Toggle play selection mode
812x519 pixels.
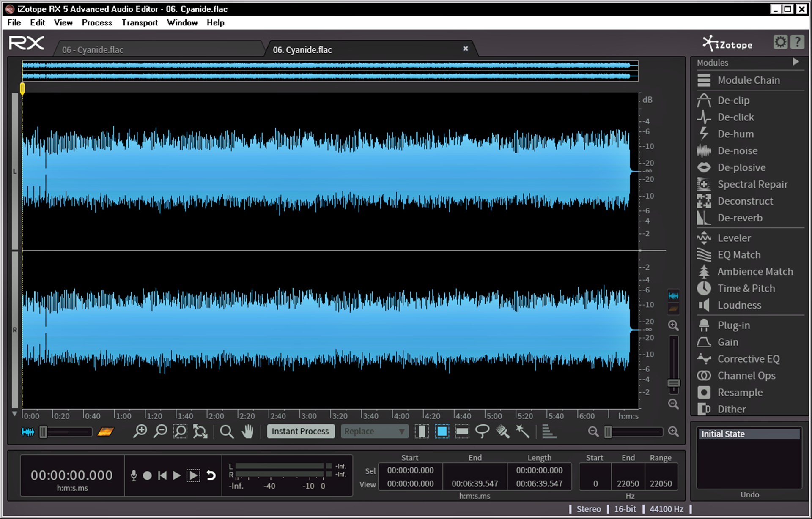pos(193,475)
